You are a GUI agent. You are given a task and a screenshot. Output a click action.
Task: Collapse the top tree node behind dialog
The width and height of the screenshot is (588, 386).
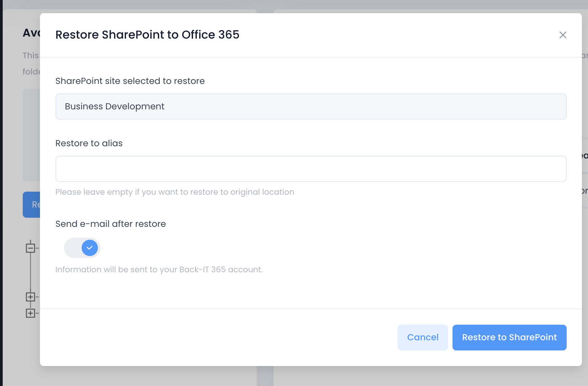(30, 248)
